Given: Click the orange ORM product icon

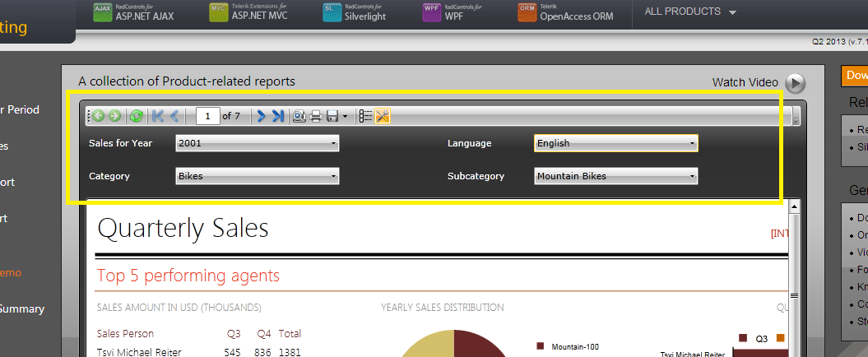Looking at the screenshot, I should click(527, 12).
